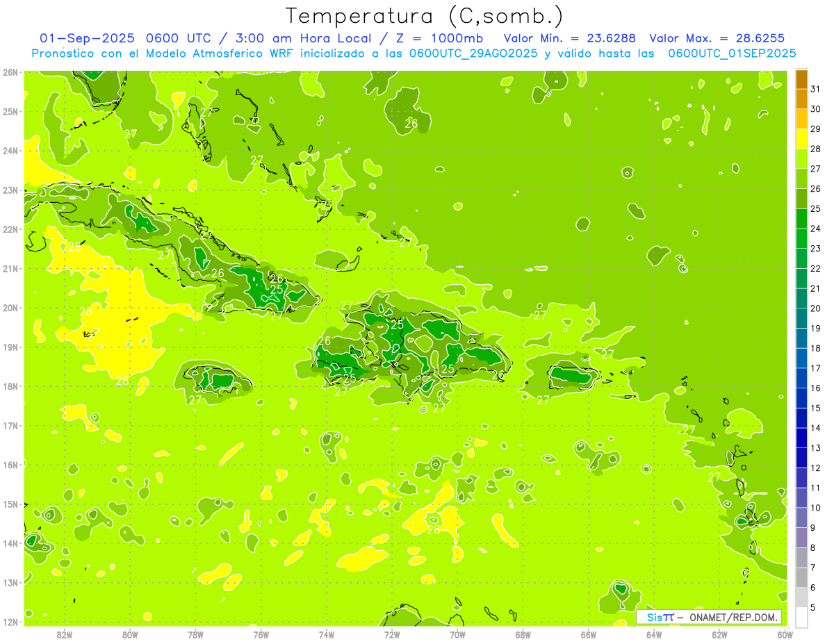Click the '74W' longitude label
Viewport: 834px width, 644px height.
click(327, 634)
